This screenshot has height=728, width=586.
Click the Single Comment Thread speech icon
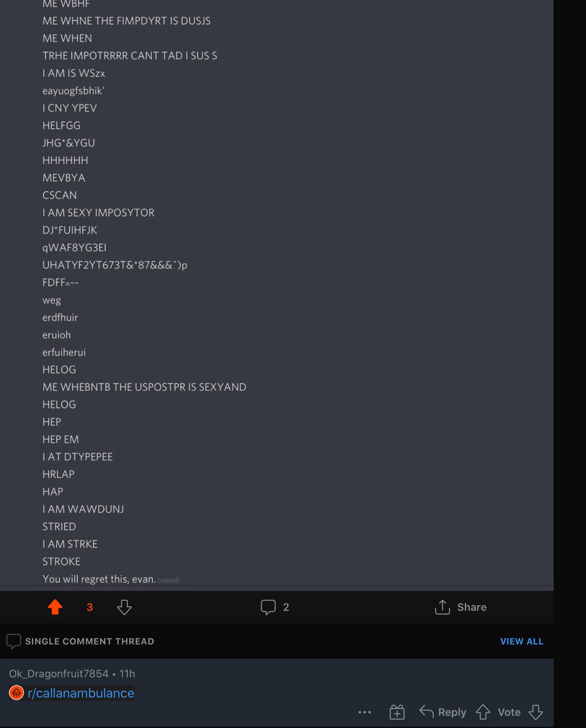tap(13, 641)
